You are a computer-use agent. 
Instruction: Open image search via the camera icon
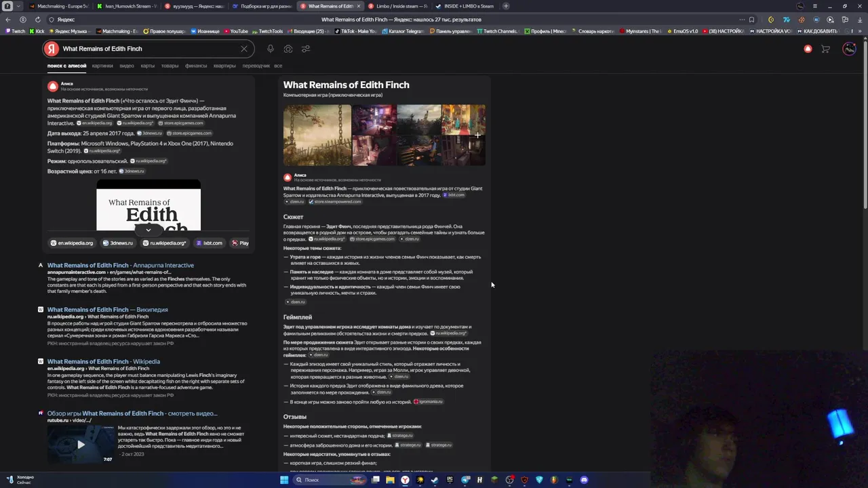click(288, 49)
